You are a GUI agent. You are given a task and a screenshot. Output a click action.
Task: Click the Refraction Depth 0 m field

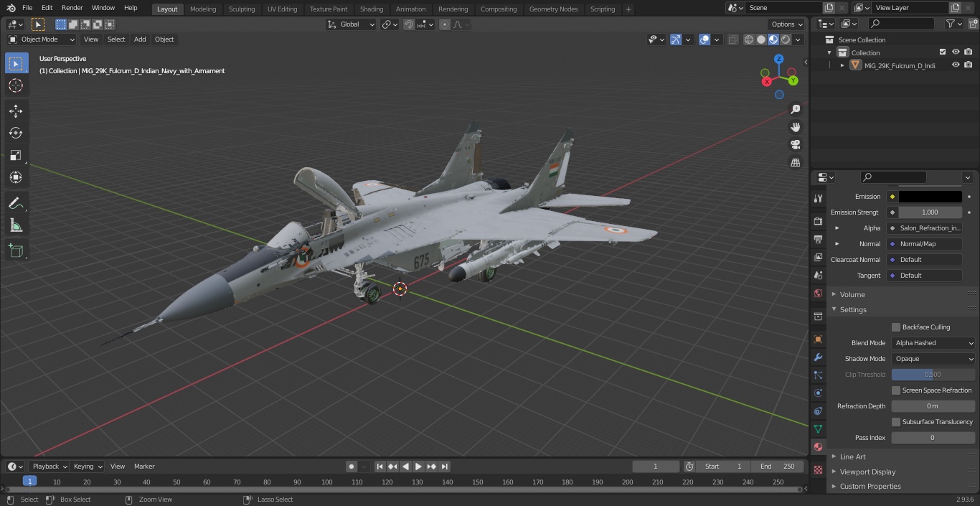[933, 406]
